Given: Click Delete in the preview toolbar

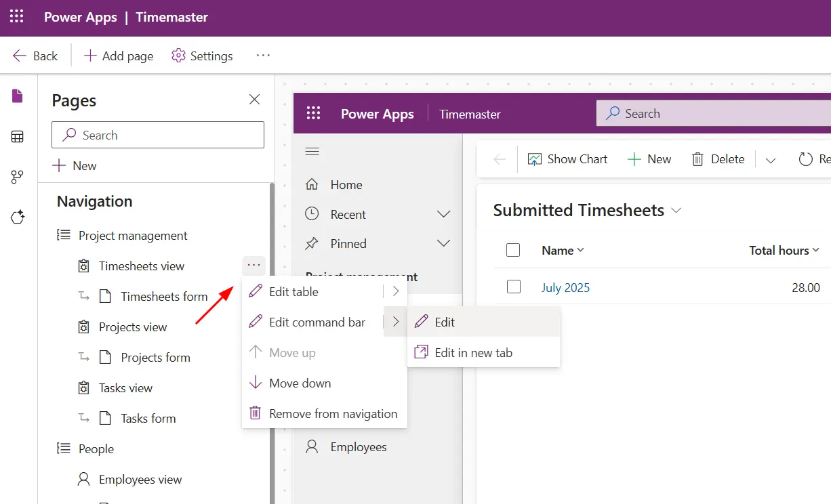Looking at the screenshot, I should pyautogui.click(x=718, y=159).
